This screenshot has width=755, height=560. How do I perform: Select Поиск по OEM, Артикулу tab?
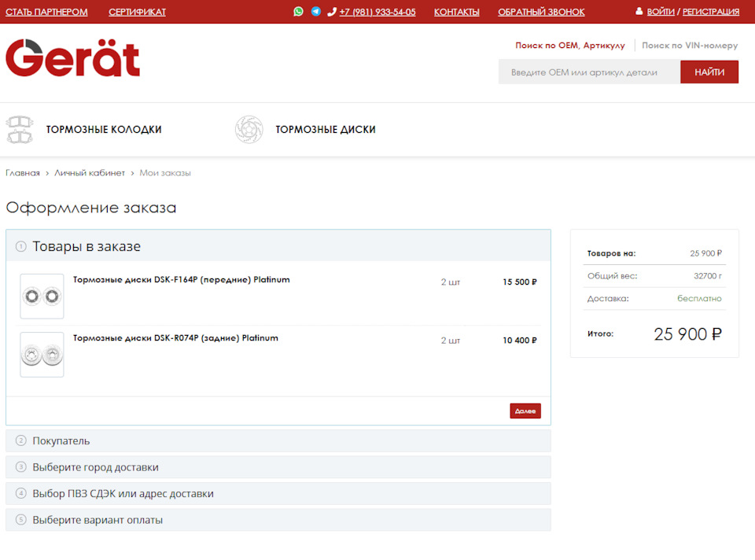pos(569,46)
